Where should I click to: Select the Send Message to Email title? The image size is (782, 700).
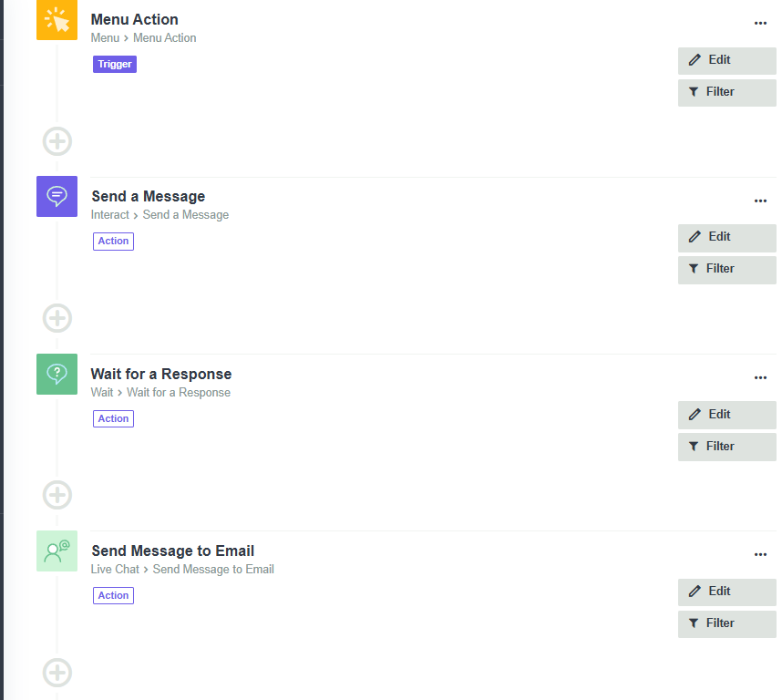coord(173,551)
